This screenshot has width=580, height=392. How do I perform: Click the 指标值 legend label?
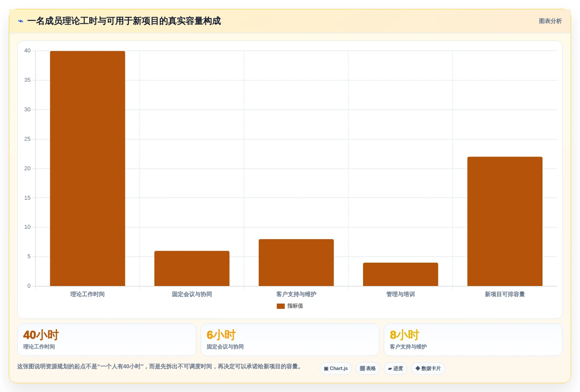[295, 306]
